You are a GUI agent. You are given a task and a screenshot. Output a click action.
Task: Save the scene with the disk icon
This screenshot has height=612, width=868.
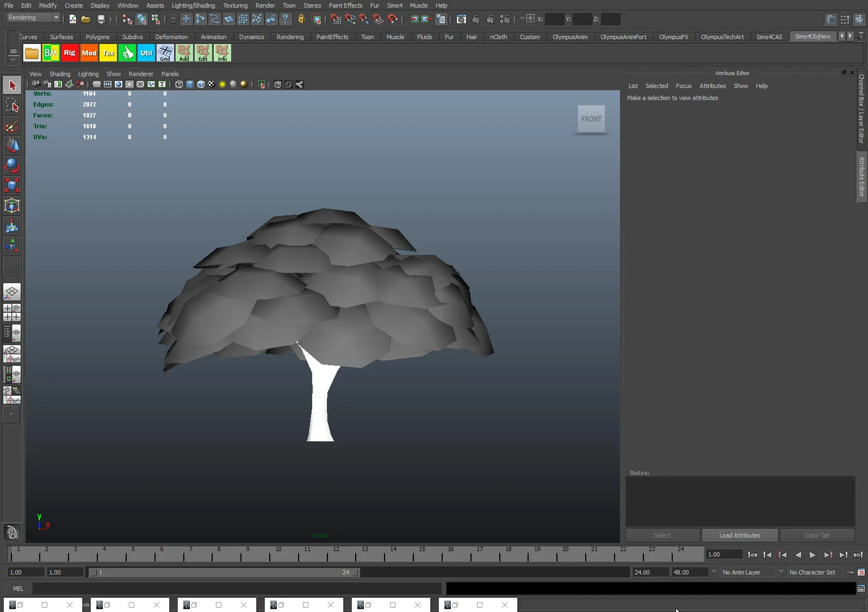[101, 19]
